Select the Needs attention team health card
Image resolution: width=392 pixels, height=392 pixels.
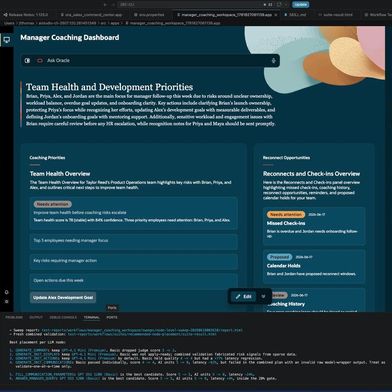(134, 213)
